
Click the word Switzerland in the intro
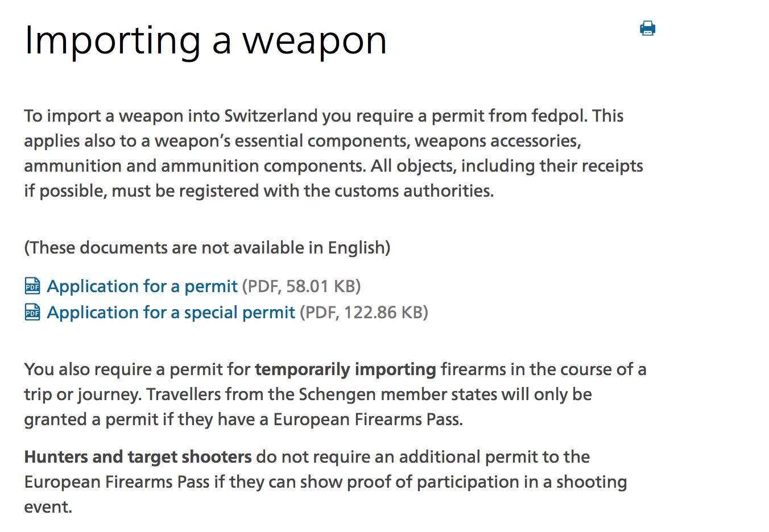(x=271, y=115)
